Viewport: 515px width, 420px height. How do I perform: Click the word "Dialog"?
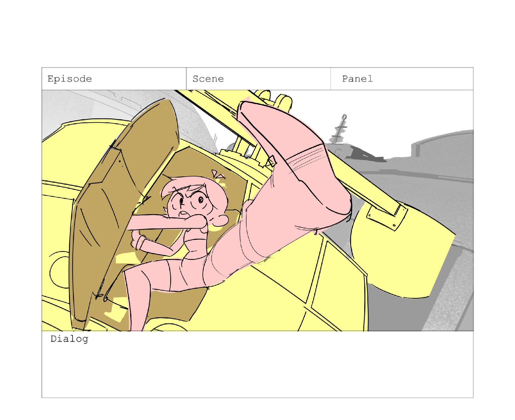click(x=69, y=339)
